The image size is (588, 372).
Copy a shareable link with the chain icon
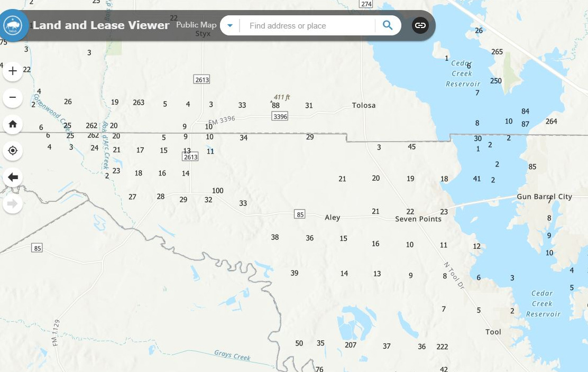tap(420, 25)
